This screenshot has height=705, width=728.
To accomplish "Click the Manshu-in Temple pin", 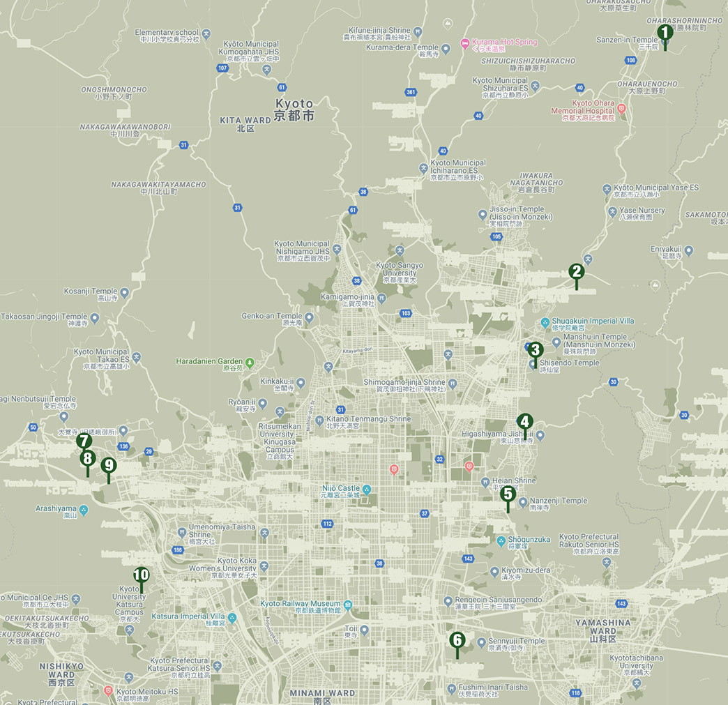I will click(556, 342).
